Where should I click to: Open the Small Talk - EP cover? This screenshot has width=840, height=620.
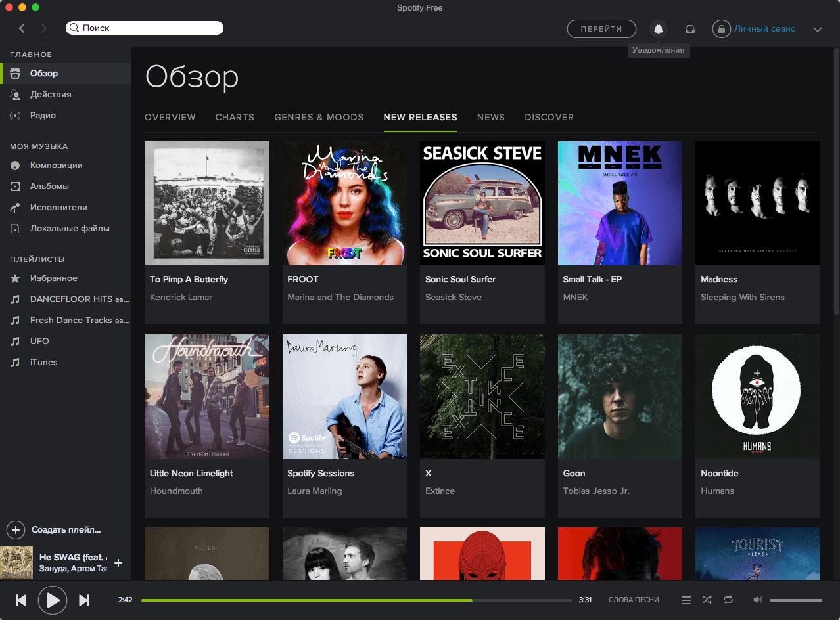tap(620, 203)
